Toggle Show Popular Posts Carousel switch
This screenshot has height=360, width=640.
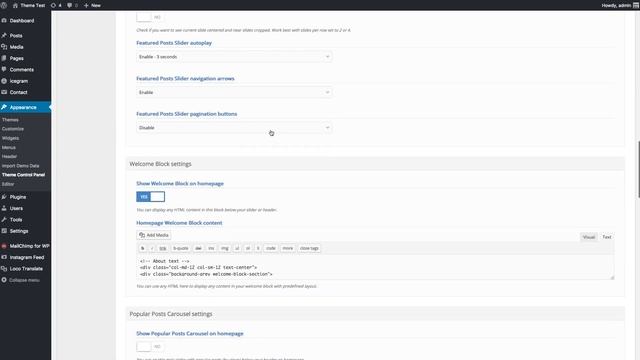pyautogui.click(x=150, y=347)
